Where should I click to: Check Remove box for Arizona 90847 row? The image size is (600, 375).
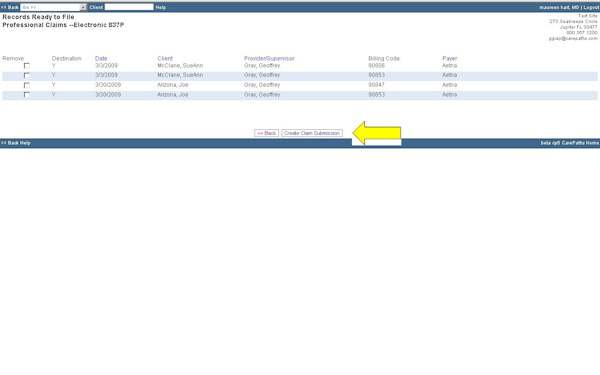pos(26,85)
